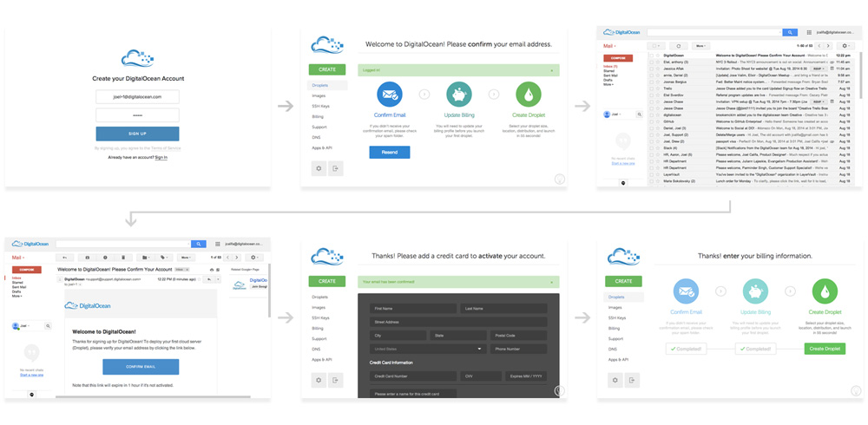Click vertical scrollbar in opened email screen
Image resolution: width=868 pixels, height=425 pixels.
click(270, 290)
